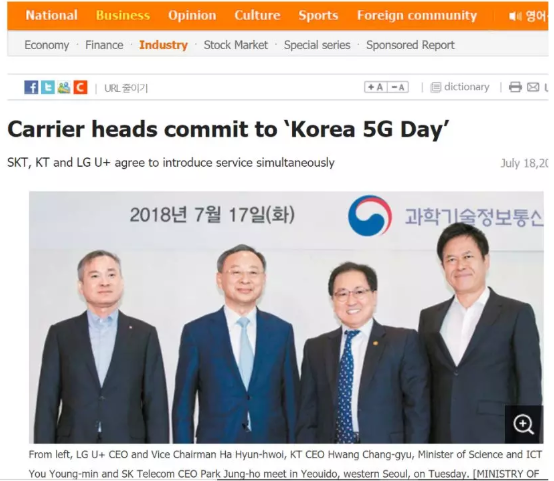Screen dimensions: 554x481
Task: Switch to Finance subcategory
Action: pyautogui.click(x=104, y=45)
